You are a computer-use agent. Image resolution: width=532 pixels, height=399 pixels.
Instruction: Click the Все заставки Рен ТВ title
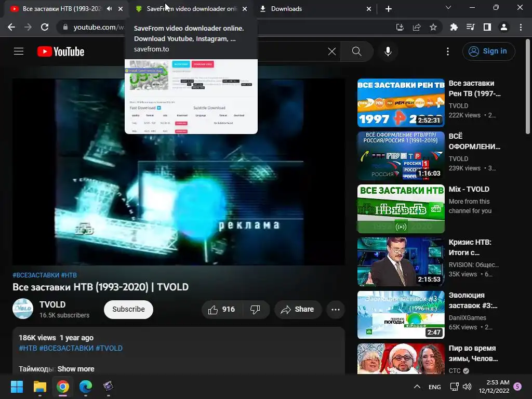click(x=474, y=88)
